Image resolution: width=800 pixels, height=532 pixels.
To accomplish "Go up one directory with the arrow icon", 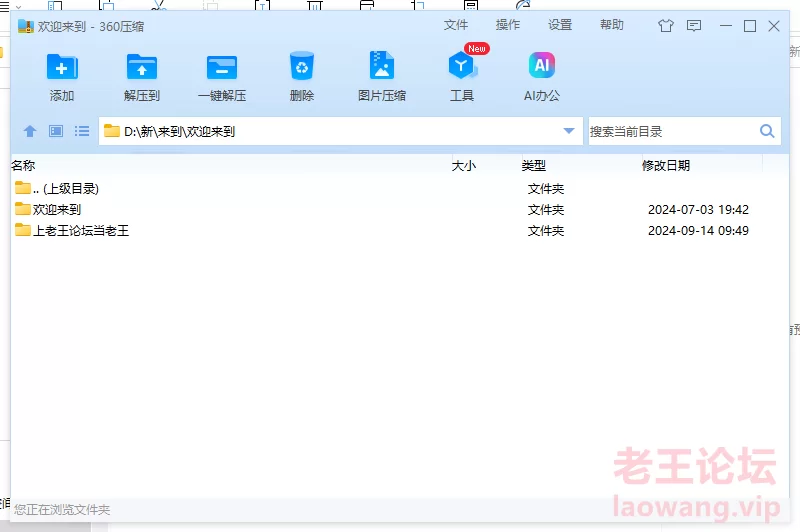I will [30, 131].
